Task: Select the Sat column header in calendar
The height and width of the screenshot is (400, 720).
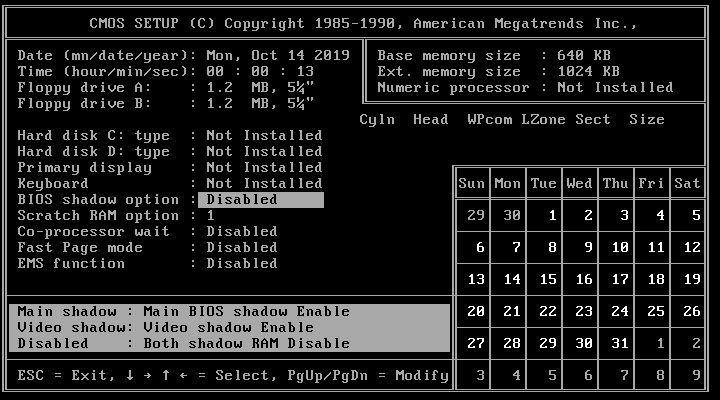Action: coord(687,183)
